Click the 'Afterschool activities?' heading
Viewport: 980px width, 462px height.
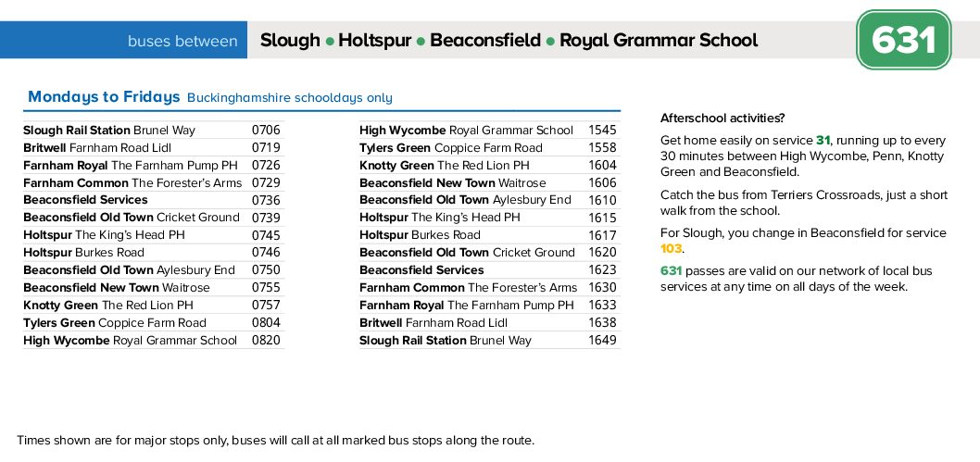(722, 118)
